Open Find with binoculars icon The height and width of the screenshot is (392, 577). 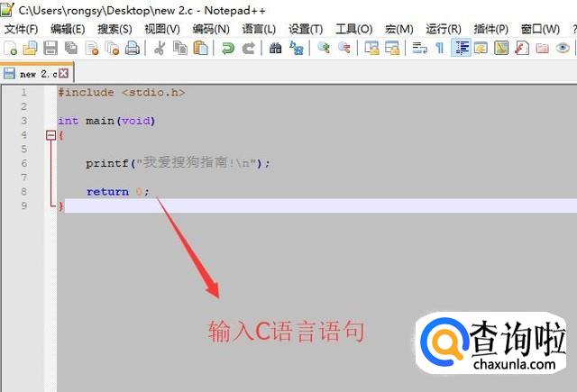(x=275, y=48)
